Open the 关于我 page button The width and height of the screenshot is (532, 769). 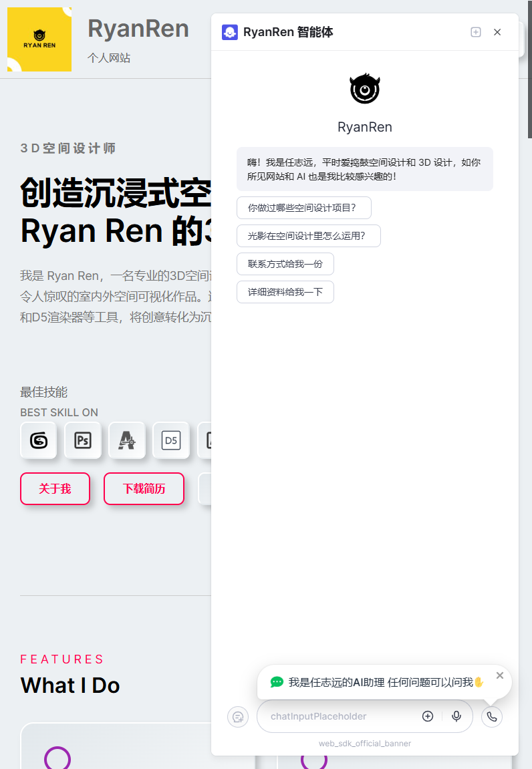click(x=55, y=489)
